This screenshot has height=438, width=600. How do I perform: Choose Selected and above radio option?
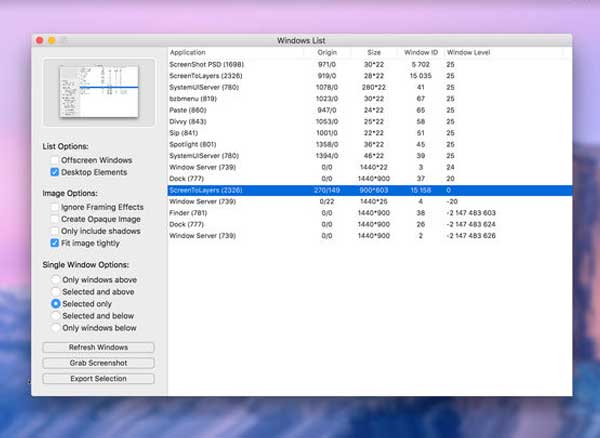pyautogui.click(x=55, y=292)
